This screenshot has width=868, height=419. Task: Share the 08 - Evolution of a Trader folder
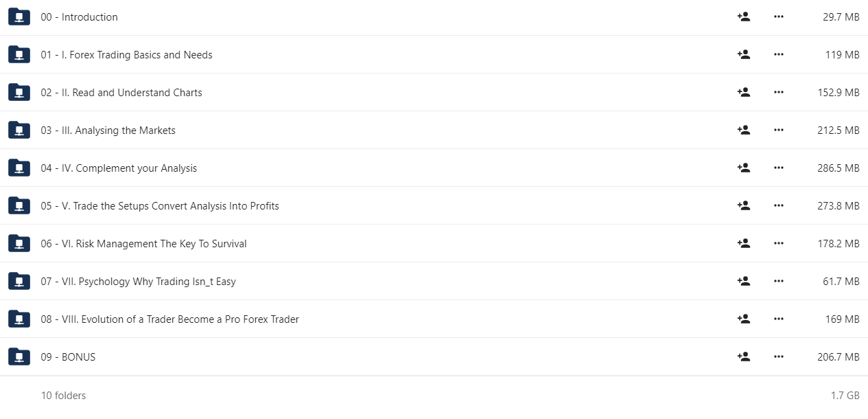[743, 319]
